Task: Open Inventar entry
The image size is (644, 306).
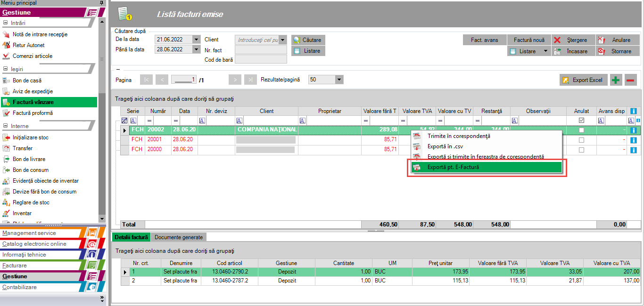Action: [x=22, y=213]
